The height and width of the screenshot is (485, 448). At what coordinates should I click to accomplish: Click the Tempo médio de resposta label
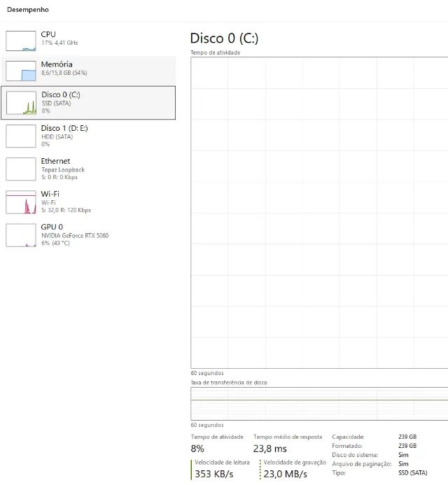coord(288,437)
